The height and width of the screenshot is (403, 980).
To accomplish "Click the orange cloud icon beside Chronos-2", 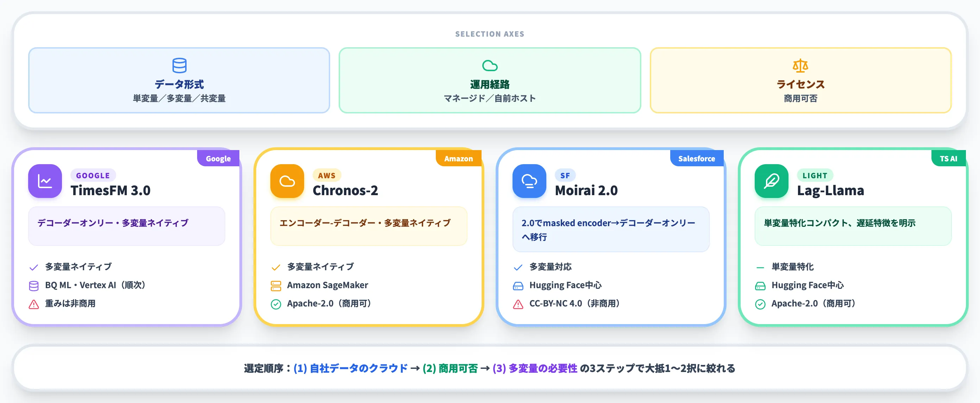I will 287,181.
